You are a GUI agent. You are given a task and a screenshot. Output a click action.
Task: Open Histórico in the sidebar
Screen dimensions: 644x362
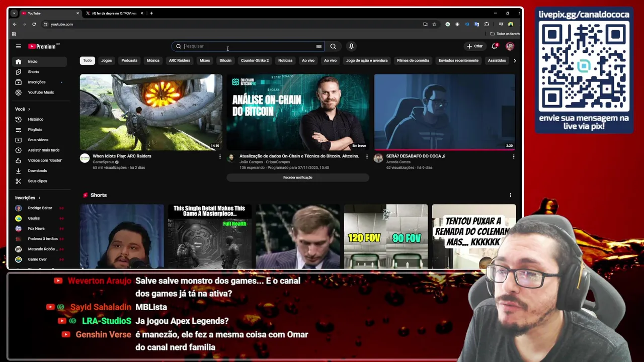point(40,119)
